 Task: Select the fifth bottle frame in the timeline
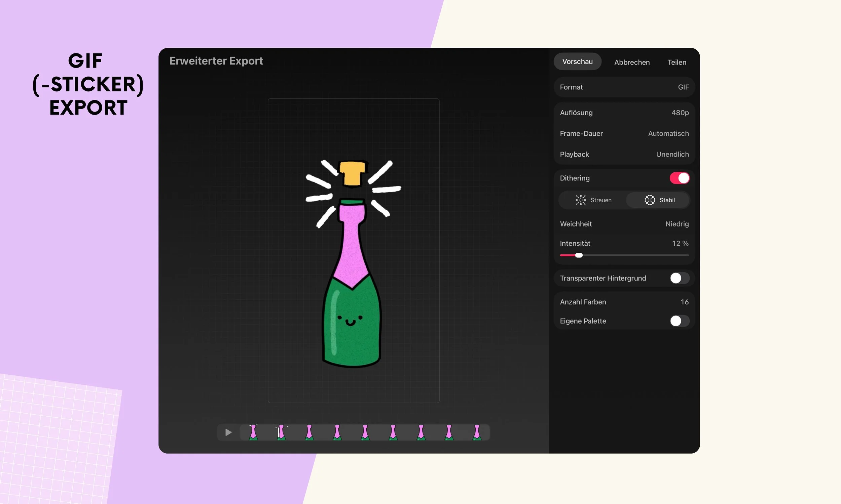pos(365,432)
